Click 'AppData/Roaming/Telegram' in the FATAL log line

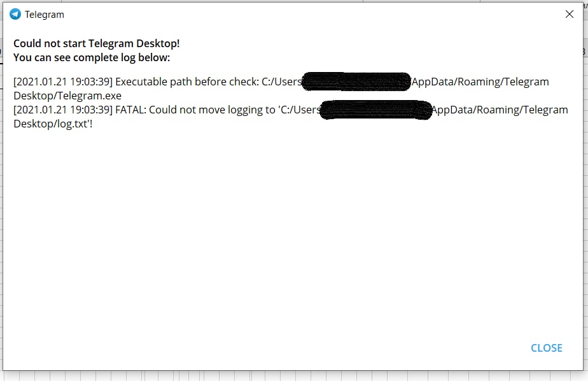click(x=500, y=110)
